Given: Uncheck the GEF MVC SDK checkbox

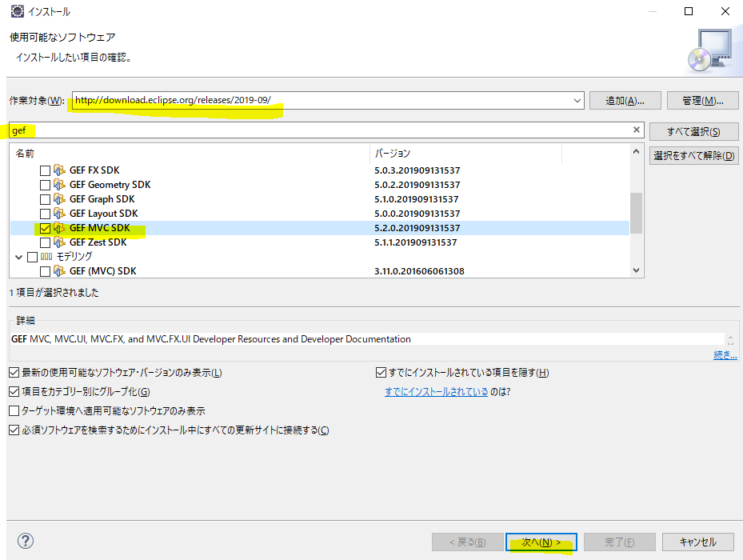Looking at the screenshot, I should point(45,229).
